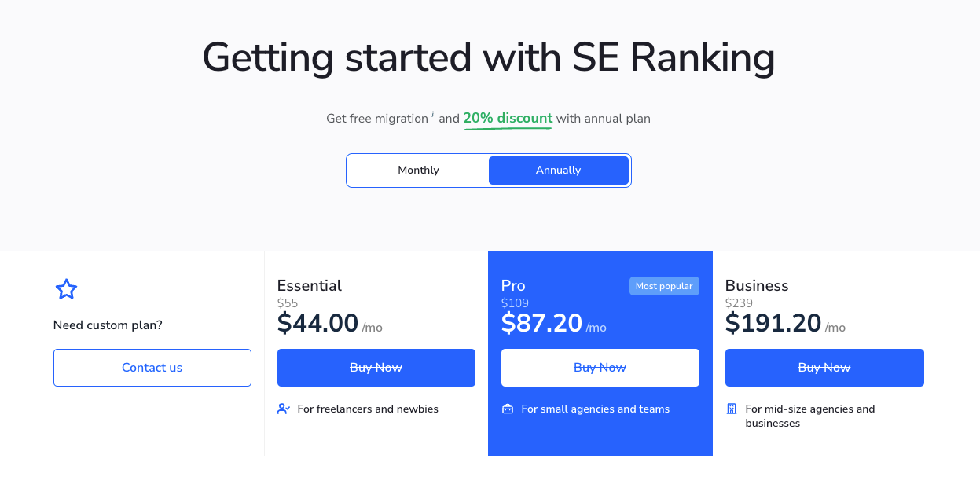Click the Getting started with SE Ranking heading
980x477 pixels.
point(489,58)
